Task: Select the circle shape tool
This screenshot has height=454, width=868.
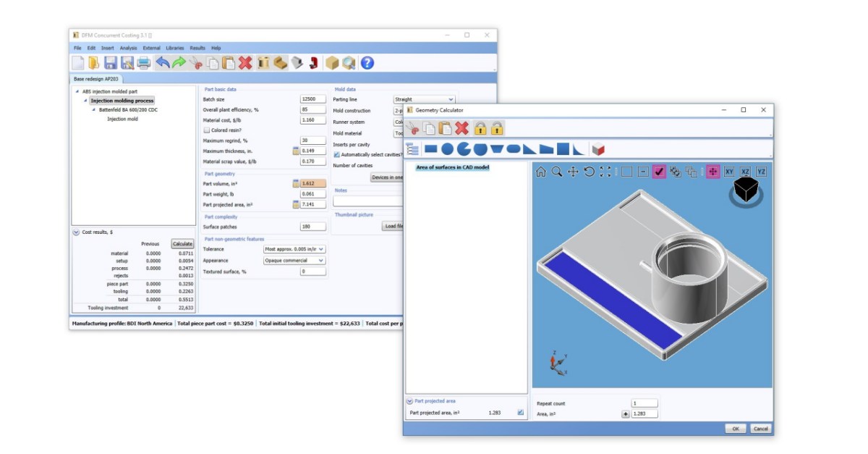Action: [447, 149]
